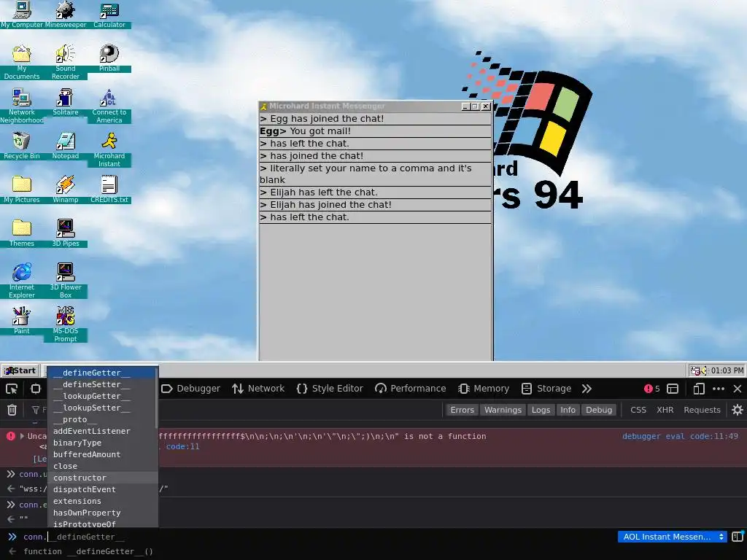The image size is (747, 560).
Task: Launch Winamp desktop icon
Action: point(66,190)
